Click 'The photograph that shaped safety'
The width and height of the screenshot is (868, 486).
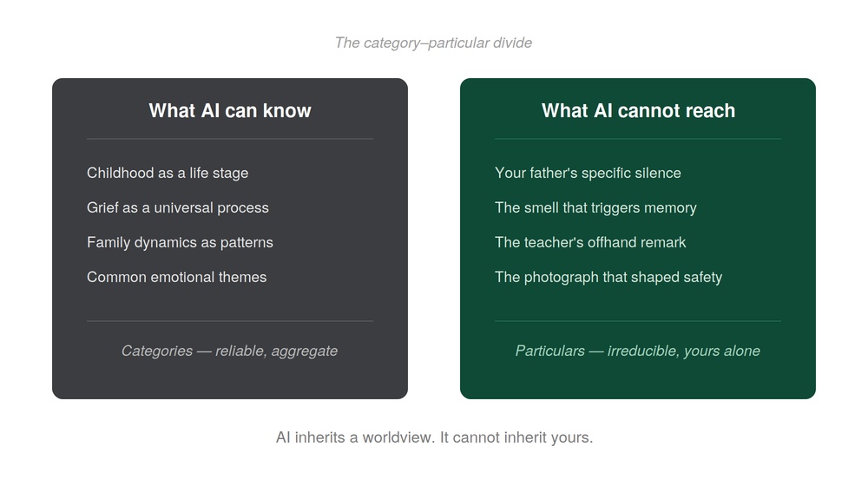tap(608, 277)
